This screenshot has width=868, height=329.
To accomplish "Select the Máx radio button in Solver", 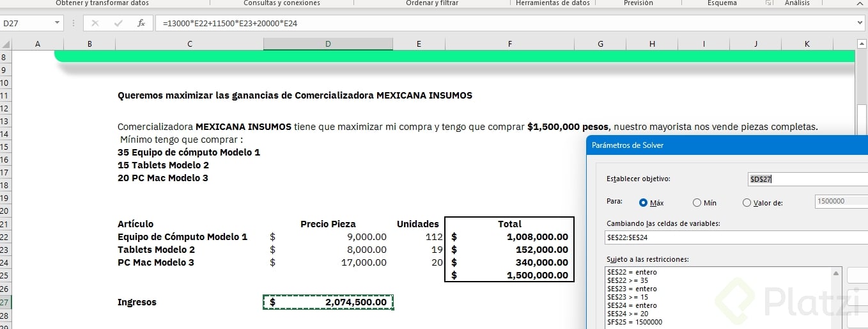I will [x=644, y=202].
